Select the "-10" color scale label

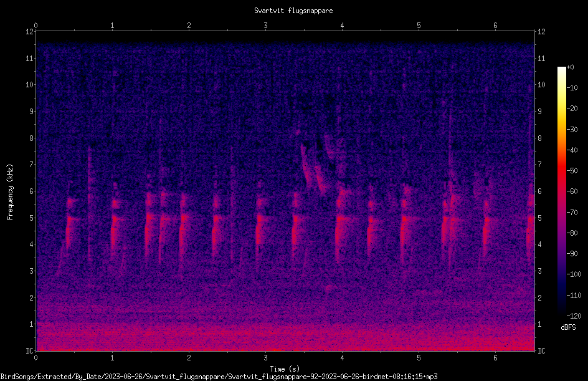click(x=572, y=88)
